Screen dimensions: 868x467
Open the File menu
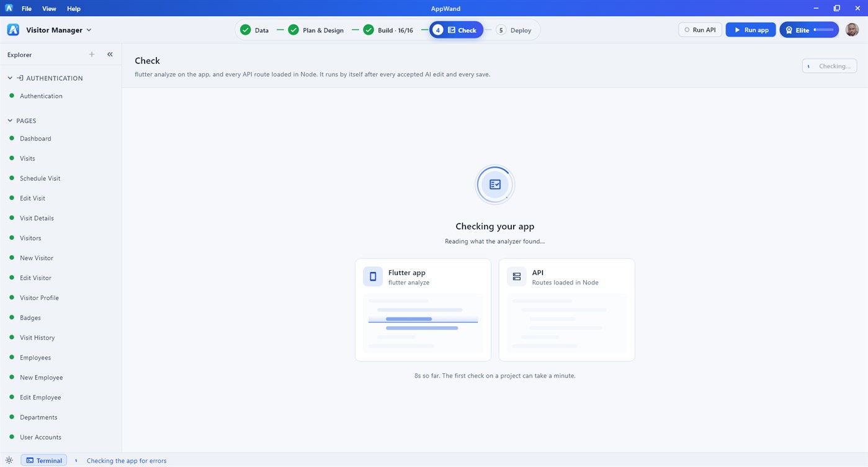pos(27,9)
